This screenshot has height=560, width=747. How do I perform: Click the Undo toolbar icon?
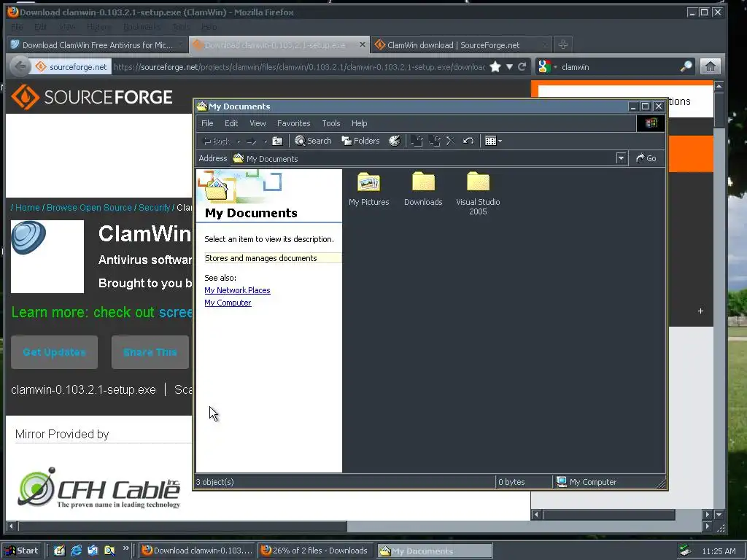(x=468, y=141)
